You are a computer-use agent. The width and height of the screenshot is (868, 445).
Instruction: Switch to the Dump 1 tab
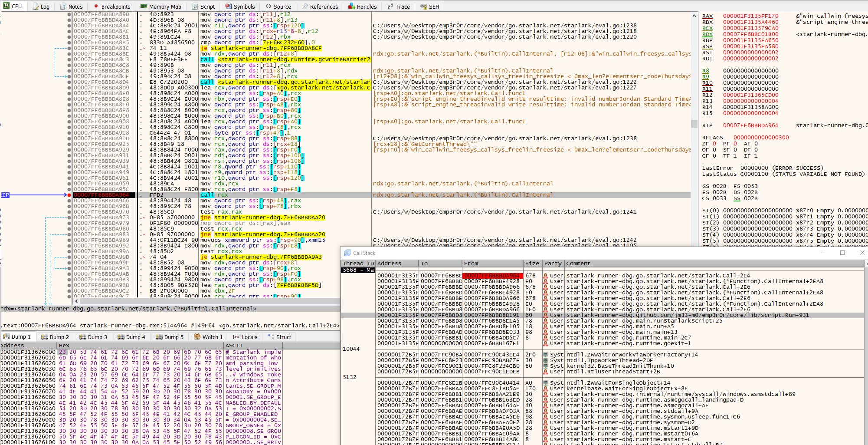click(x=17, y=337)
